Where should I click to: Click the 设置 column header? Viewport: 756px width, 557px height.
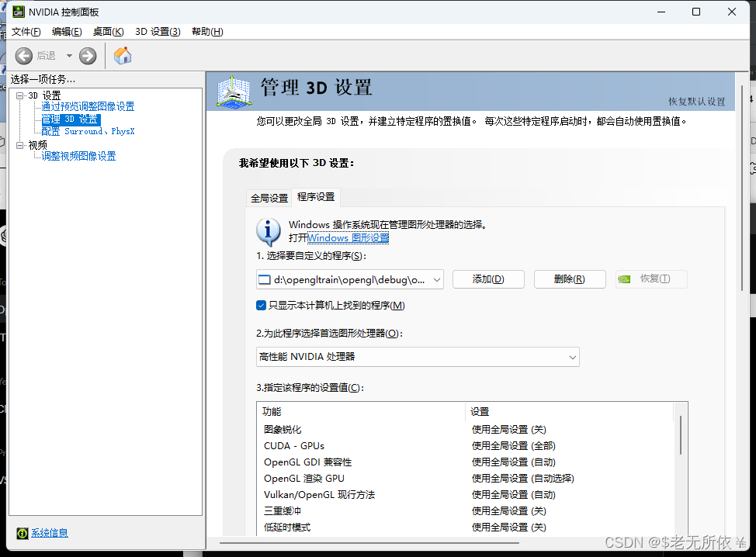point(569,411)
